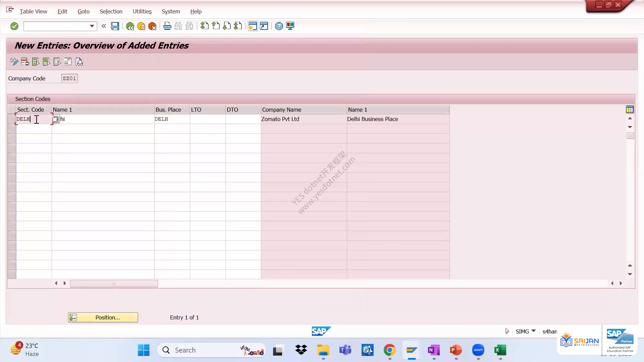The width and height of the screenshot is (644, 362).
Task: Click the Position... button
Action: [103, 317]
